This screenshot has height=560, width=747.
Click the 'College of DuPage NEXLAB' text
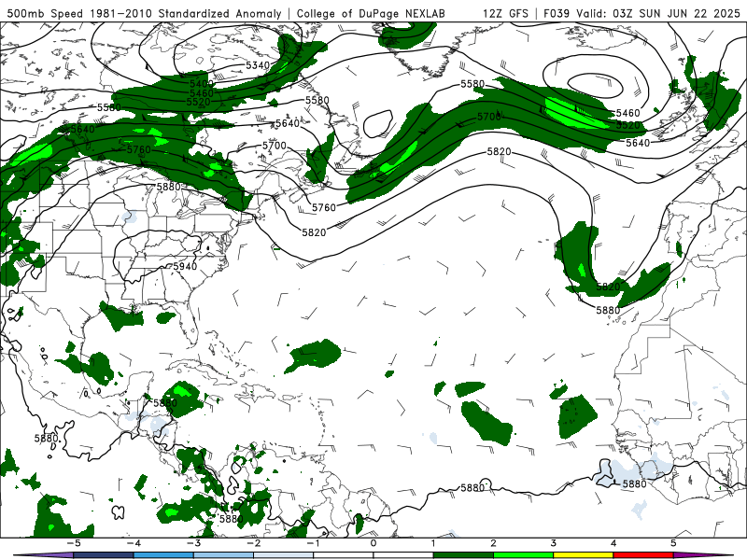(x=371, y=13)
